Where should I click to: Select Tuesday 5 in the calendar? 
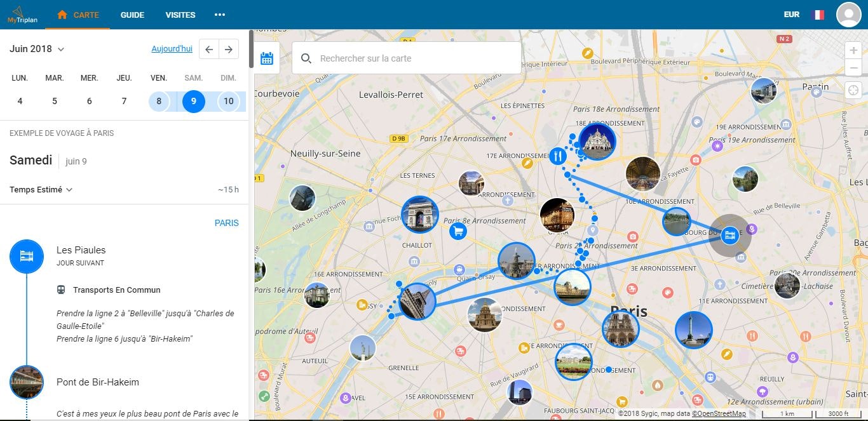[55, 101]
